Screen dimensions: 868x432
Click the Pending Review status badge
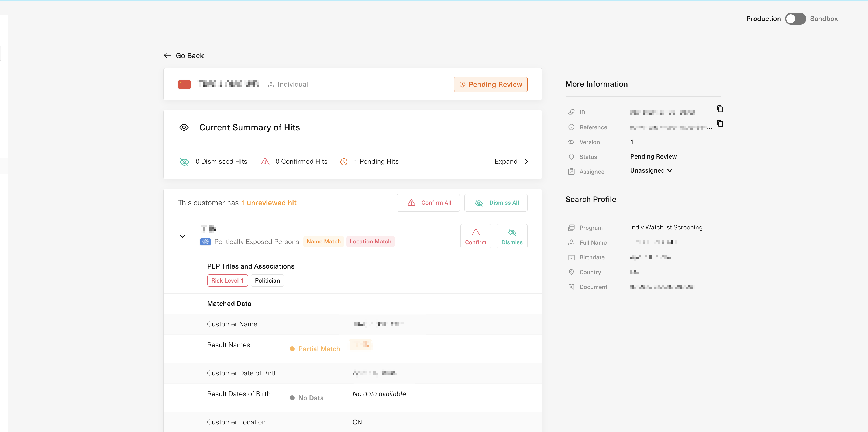[491, 85]
